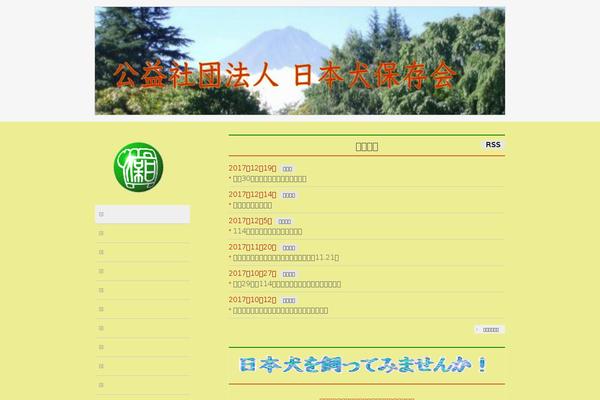600x400 pixels.
Task: Open news title below 2017-10-12 date
Action: pos(280,310)
